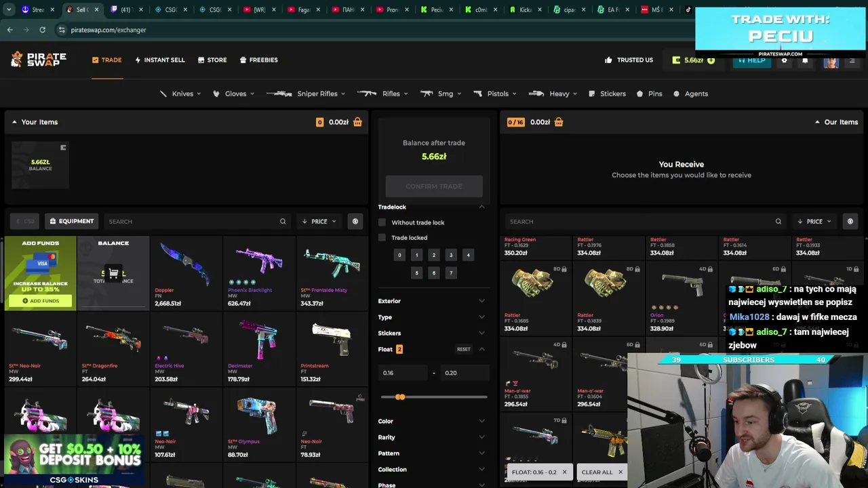Expand the Collection filter section

coord(431,469)
